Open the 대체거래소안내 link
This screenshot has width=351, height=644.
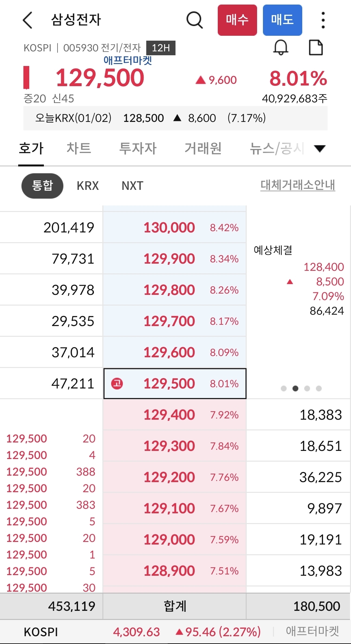point(298,185)
